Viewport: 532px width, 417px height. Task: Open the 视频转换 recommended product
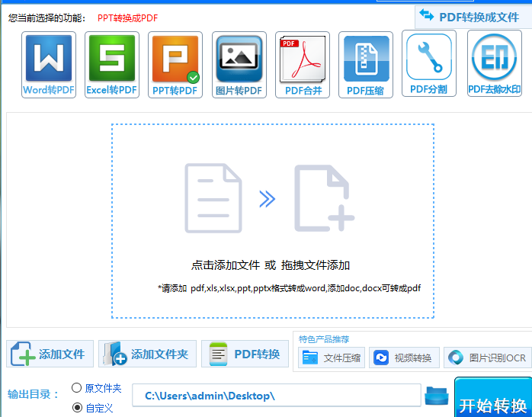tap(404, 358)
